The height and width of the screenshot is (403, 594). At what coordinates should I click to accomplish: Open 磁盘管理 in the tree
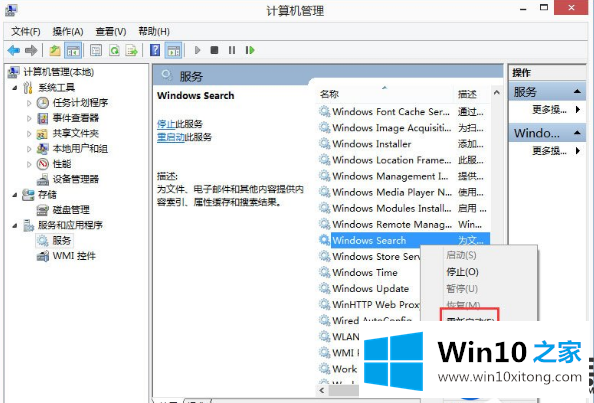pos(71,210)
